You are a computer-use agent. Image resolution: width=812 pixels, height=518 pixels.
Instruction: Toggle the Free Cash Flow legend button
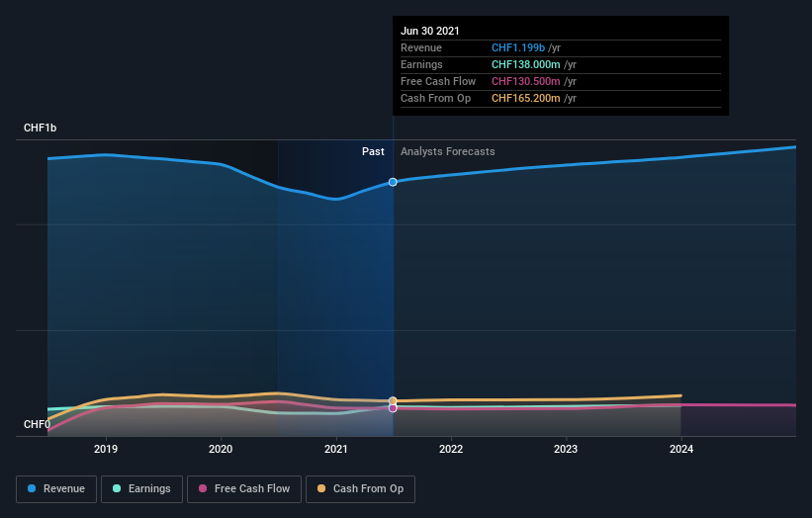coord(244,489)
